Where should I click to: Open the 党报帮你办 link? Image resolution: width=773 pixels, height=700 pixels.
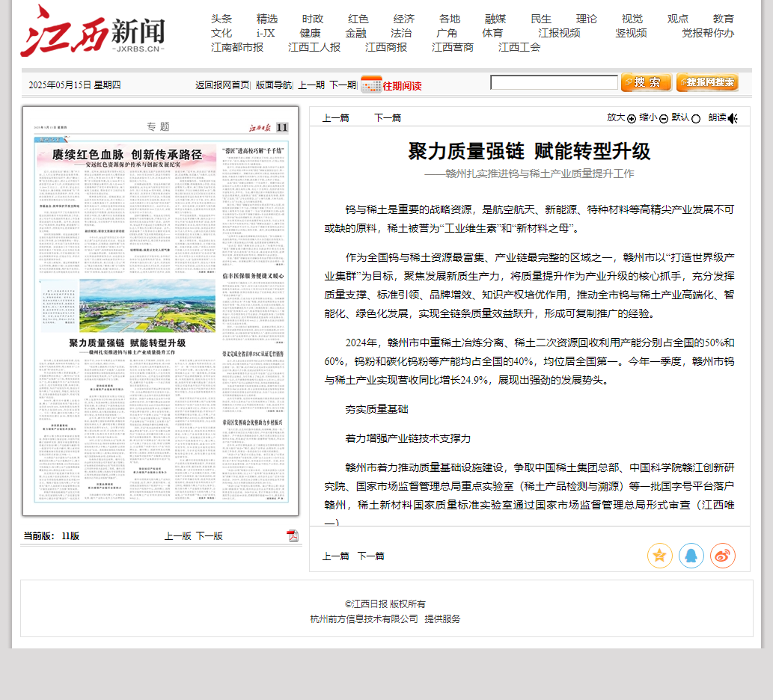pyautogui.click(x=709, y=34)
